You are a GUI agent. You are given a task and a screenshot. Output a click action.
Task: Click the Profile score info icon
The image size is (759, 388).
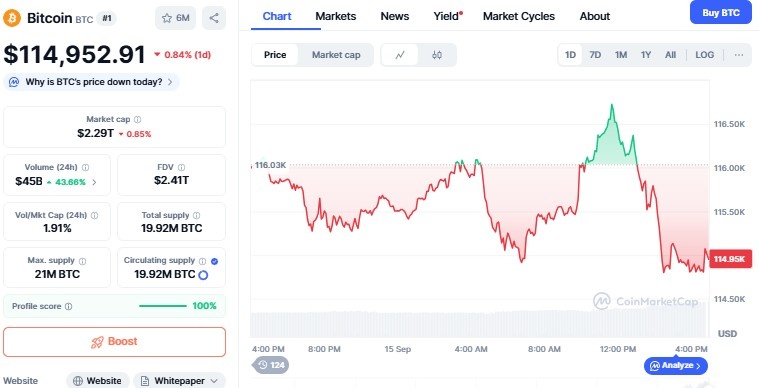pyautogui.click(x=69, y=306)
